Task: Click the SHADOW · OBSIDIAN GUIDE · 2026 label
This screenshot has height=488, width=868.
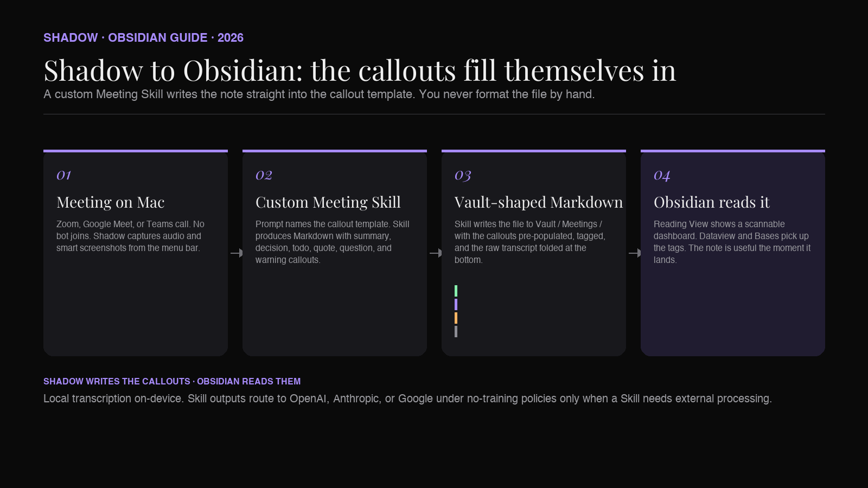Action: tap(143, 38)
